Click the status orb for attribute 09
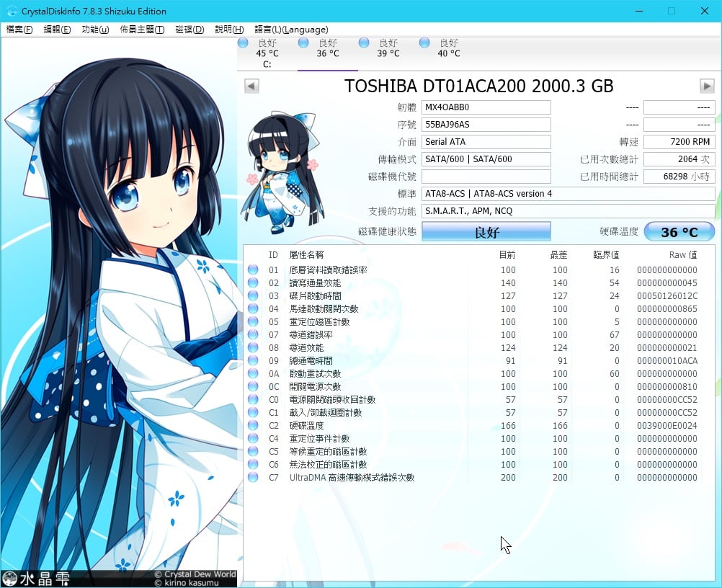The height and width of the screenshot is (588, 722). (x=253, y=360)
